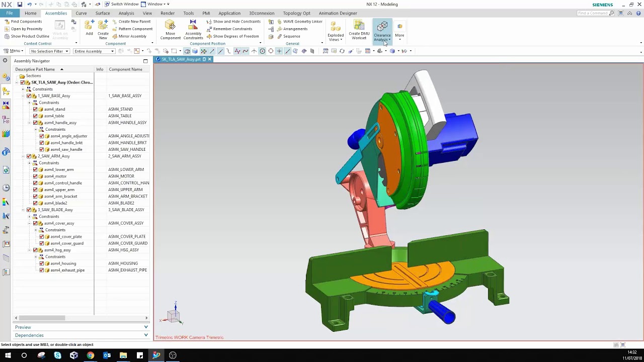Screen dimensions: 644x362
Task: Click Open by Proximity
Action: 23,29
